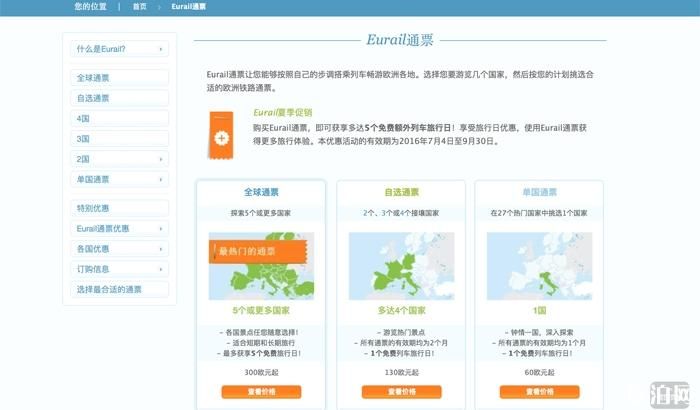700x410 pixels.
Task: Click the 在27个热门国家中挑选1个国家 subtitle
Action: (x=539, y=213)
